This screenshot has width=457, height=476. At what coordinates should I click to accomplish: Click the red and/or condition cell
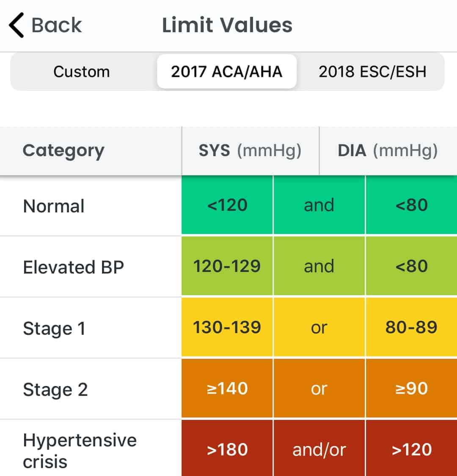[319, 449]
